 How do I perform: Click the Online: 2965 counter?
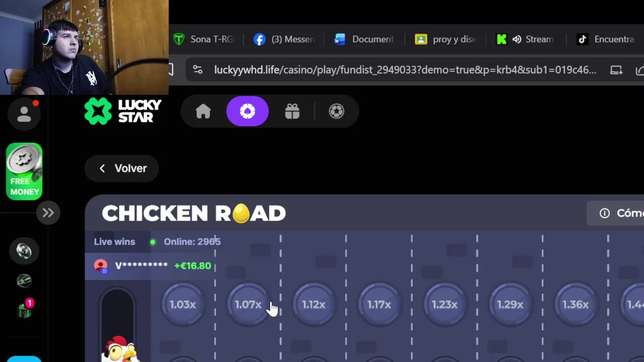click(x=192, y=242)
